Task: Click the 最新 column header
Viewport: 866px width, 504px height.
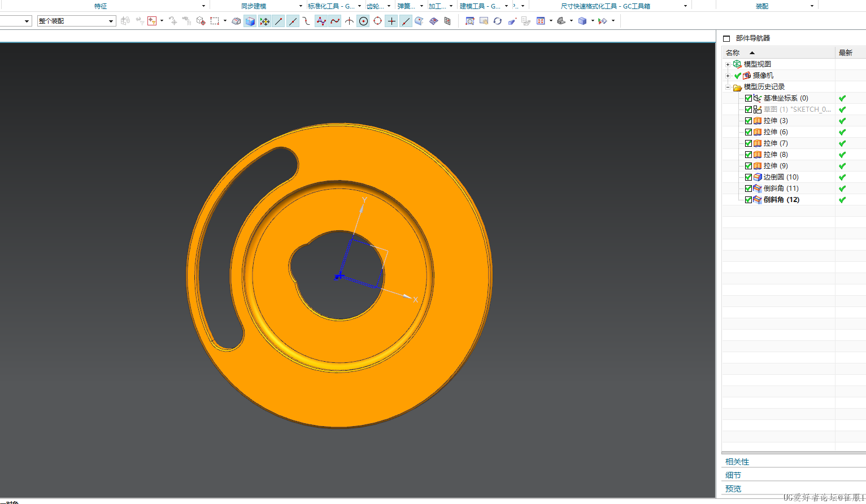Action: [850, 52]
